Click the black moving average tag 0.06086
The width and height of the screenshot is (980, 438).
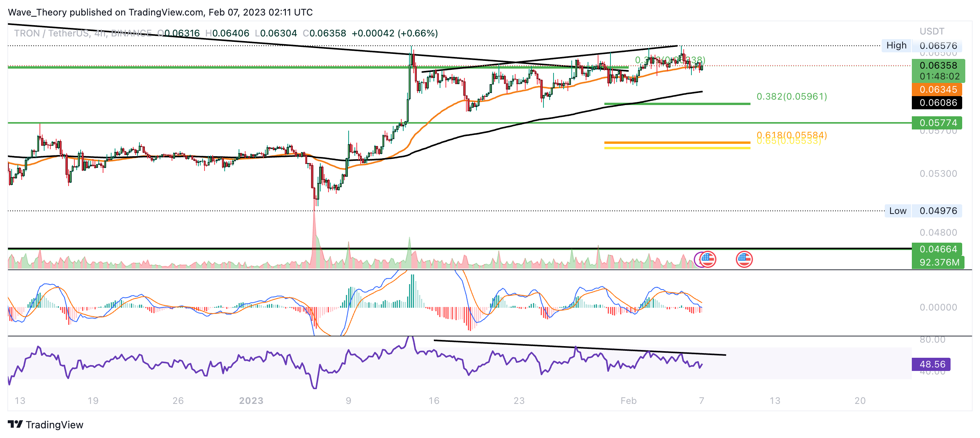(x=938, y=103)
